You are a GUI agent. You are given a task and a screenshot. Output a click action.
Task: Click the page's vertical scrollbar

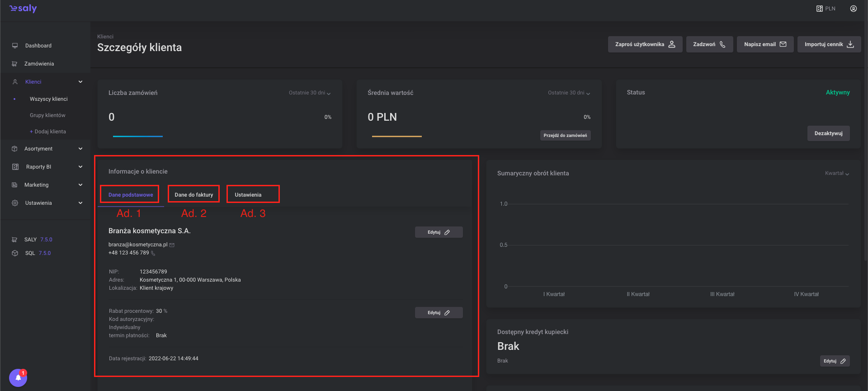pos(865,136)
